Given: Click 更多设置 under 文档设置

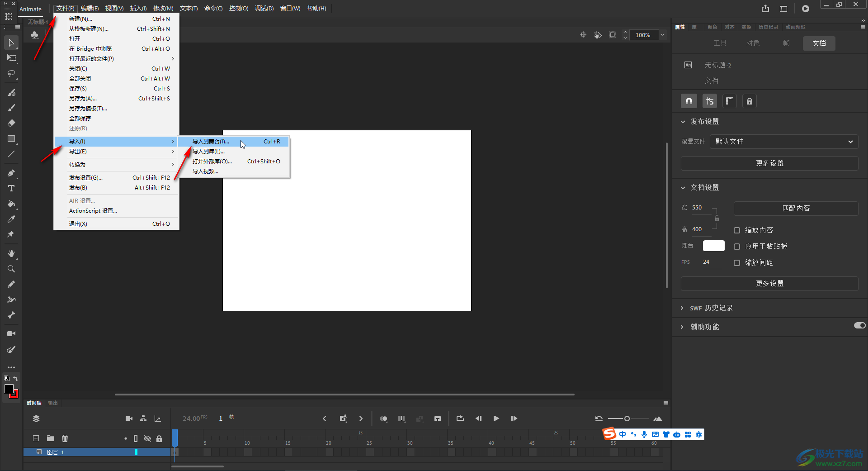Looking at the screenshot, I should coord(769,284).
